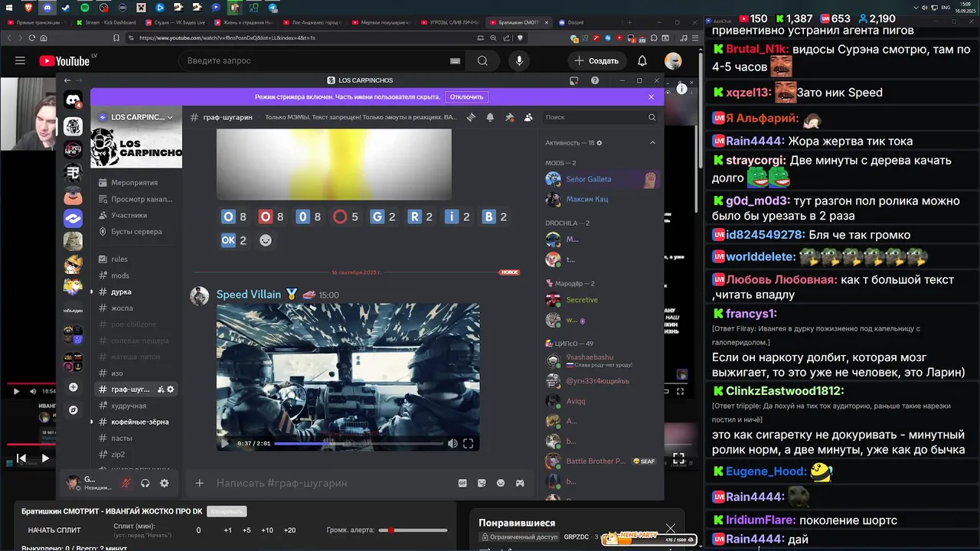Select the жоспа channel
This screenshot has width=980, height=551.
point(136,308)
